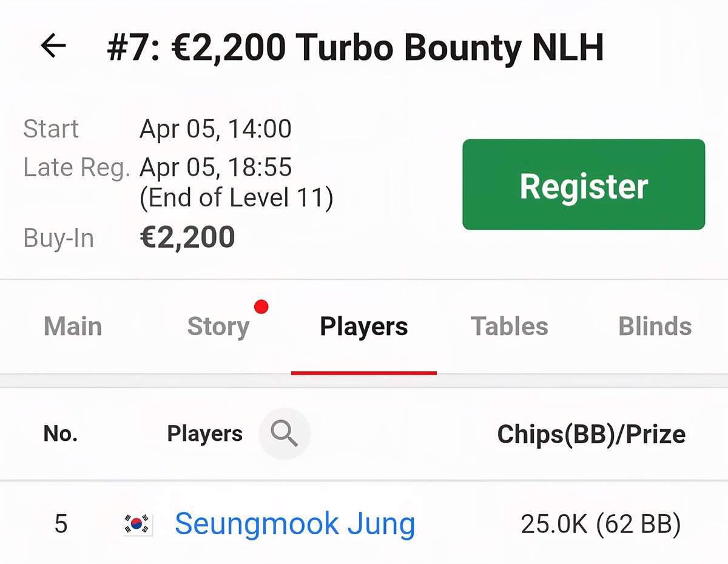Switch to the Main tab
The image size is (728, 564).
point(73,327)
